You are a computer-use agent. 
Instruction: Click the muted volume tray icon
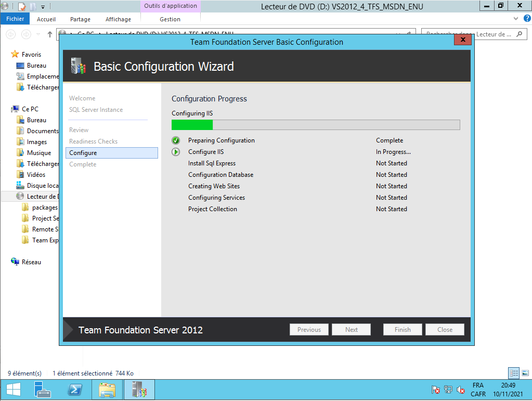point(460,390)
